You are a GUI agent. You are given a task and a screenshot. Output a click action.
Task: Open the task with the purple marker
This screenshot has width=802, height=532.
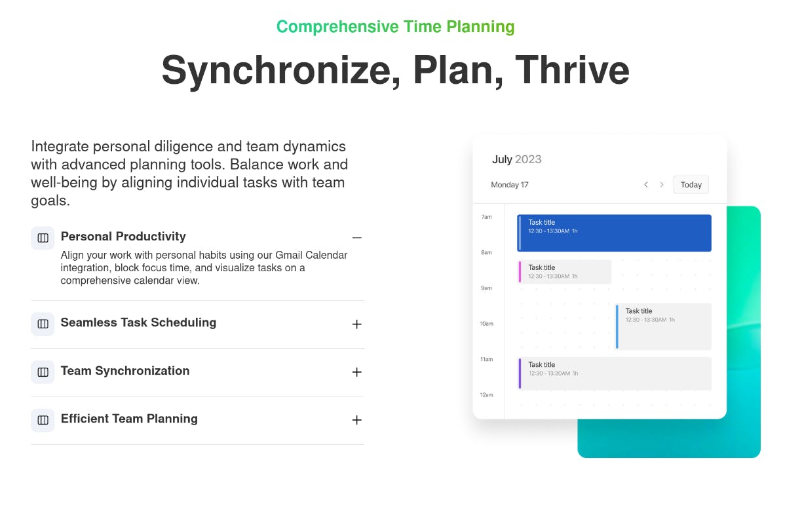pos(614,373)
